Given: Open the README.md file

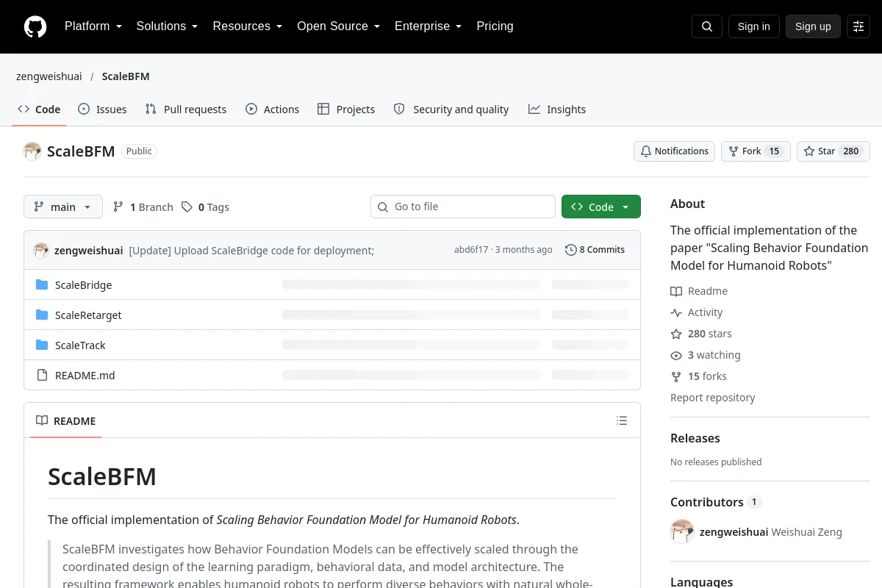Looking at the screenshot, I should point(85,376).
